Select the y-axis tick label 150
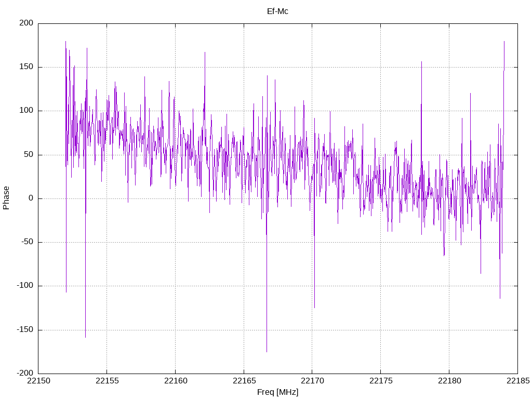This screenshot has height=399, width=532. (26, 67)
